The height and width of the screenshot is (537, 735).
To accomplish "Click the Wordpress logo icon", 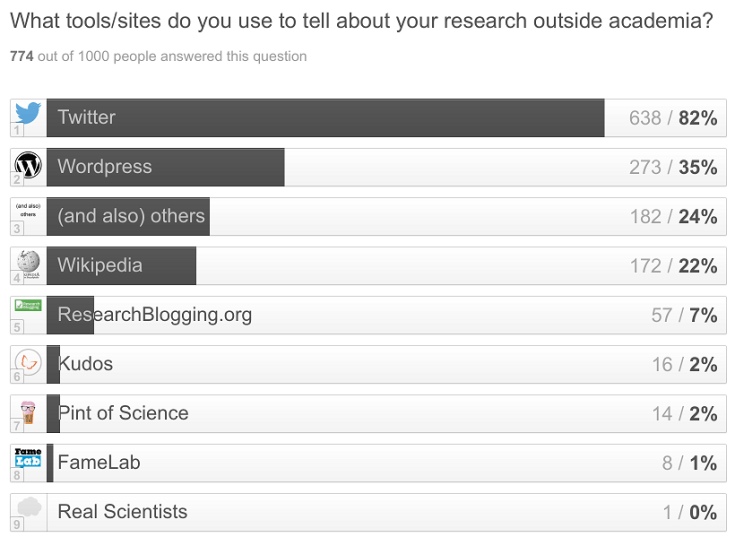I will pyautogui.click(x=29, y=164).
